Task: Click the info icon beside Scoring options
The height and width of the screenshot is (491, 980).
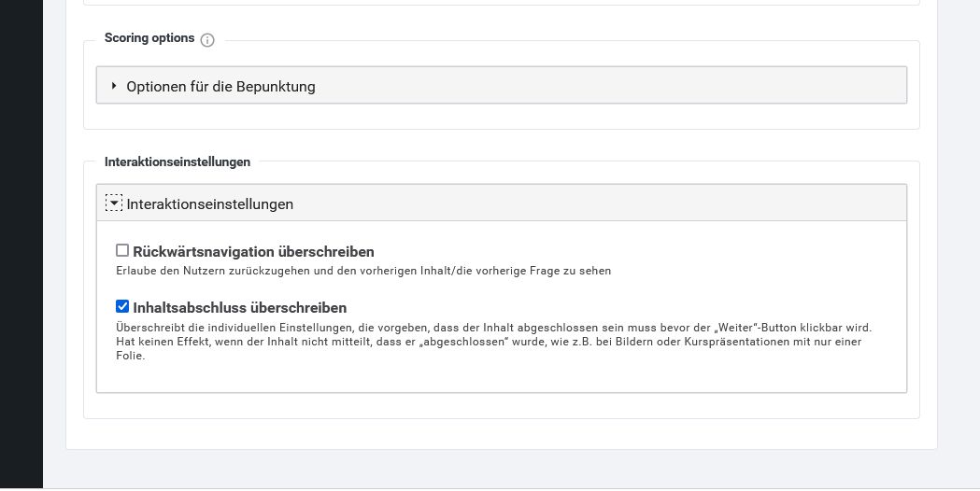Action: pyautogui.click(x=206, y=40)
